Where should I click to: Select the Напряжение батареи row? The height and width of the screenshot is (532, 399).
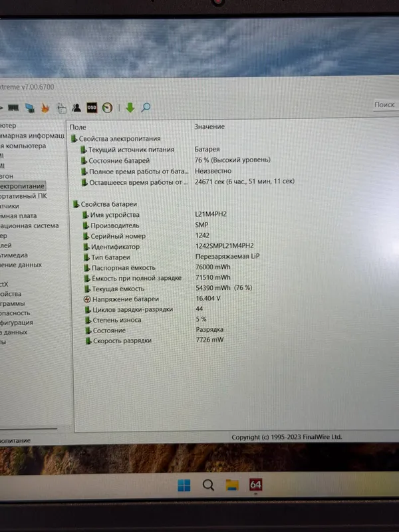click(x=122, y=299)
